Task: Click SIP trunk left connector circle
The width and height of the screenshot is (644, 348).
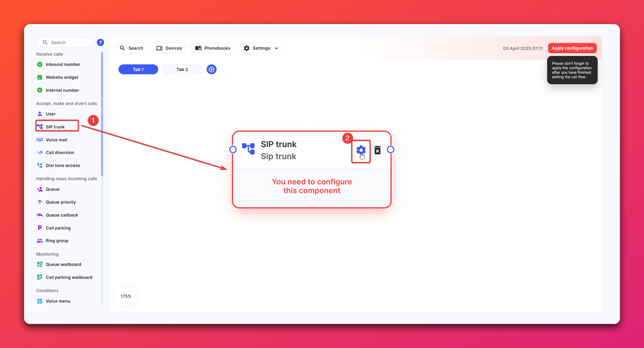Action: click(233, 149)
